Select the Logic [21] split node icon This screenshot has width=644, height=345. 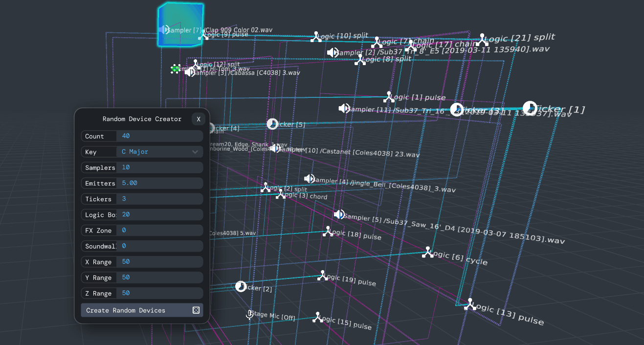pos(482,40)
